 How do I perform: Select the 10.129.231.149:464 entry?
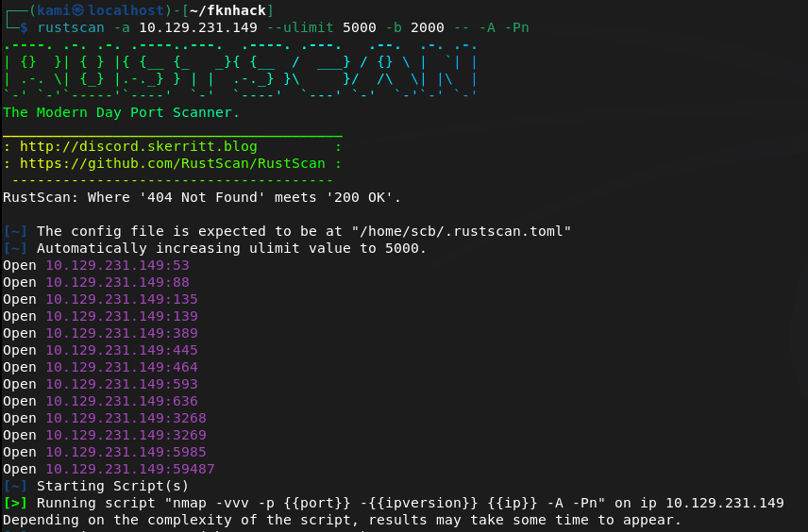click(121, 367)
